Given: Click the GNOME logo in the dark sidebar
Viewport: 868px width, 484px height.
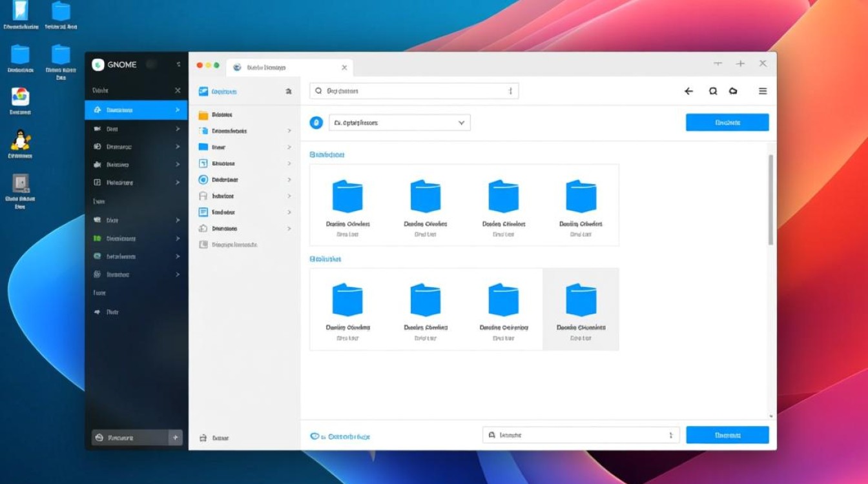Looking at the screenshot, I should tap(98, 65).
